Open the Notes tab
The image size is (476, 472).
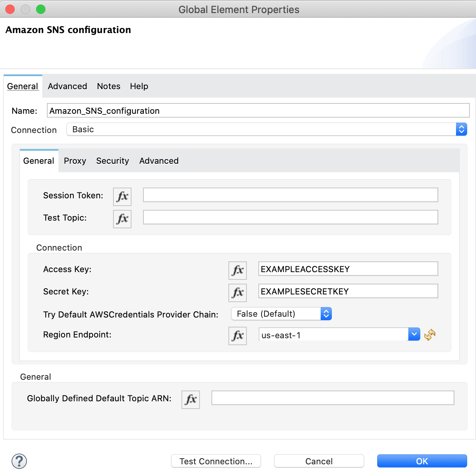click(x=108, y=86)
